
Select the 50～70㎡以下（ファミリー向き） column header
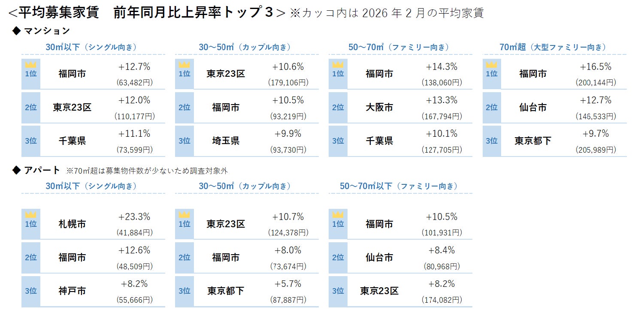point(399,186)
